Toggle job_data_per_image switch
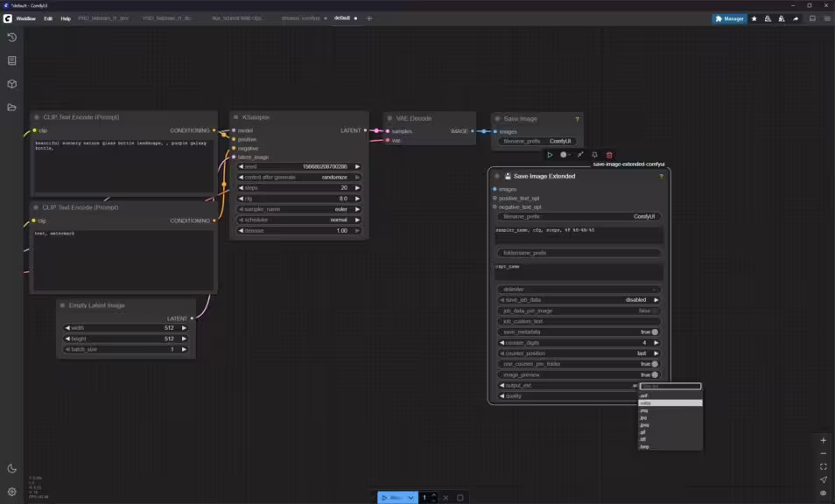The height and width of the screenshot is (504, 835). [655, 311]
